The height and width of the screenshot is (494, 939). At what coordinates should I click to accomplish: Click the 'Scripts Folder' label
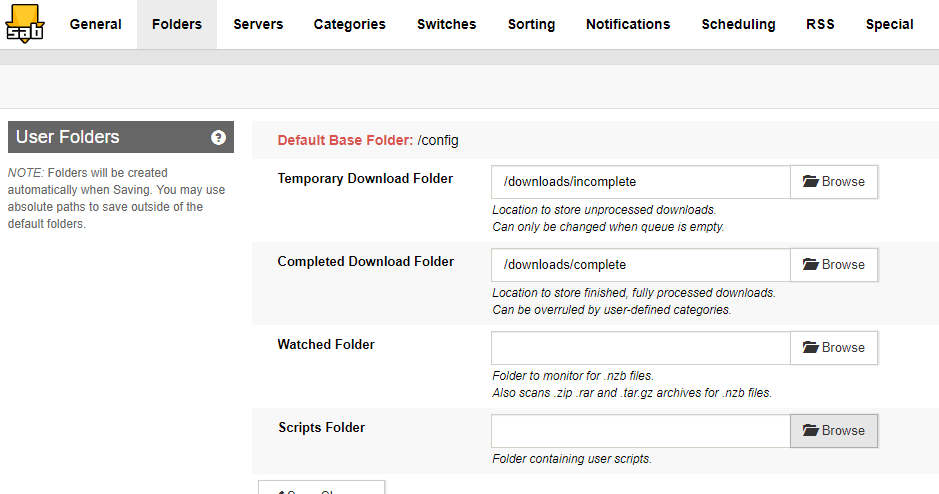point(322,428)
